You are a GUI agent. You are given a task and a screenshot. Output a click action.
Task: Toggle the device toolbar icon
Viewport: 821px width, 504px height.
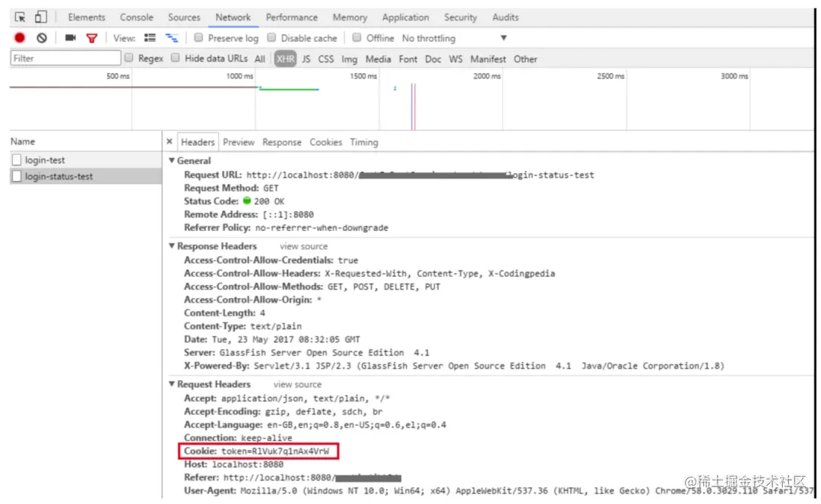[x=40, y=17]
